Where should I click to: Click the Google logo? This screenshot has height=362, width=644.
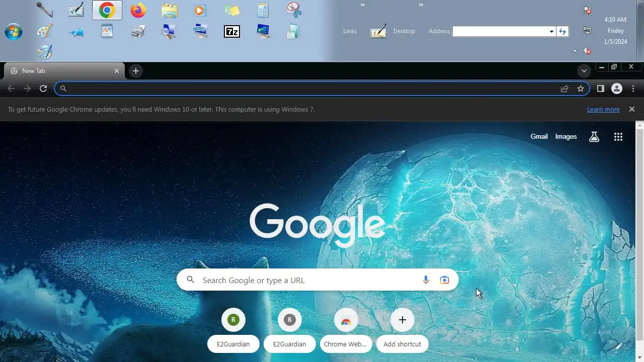[x=317, y=225]
